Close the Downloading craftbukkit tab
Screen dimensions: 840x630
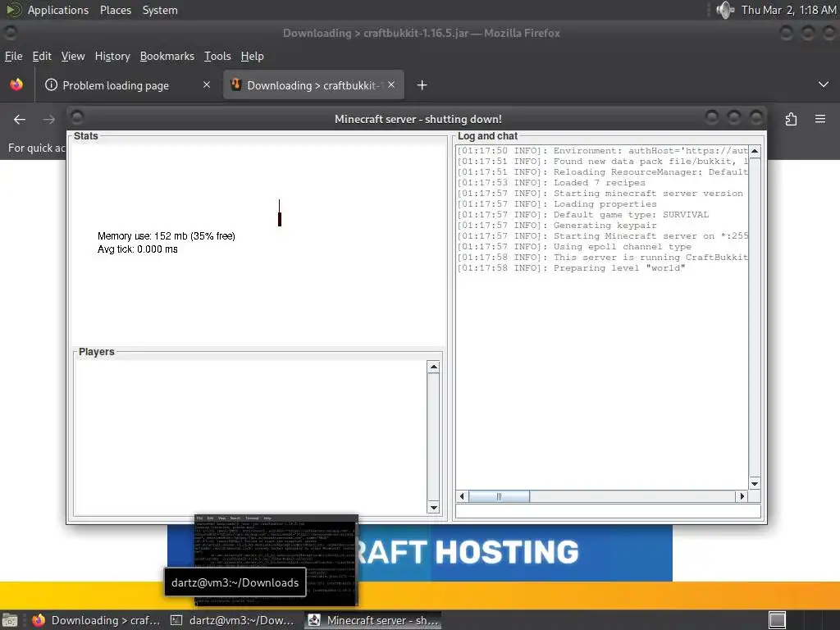coord(391,84)
